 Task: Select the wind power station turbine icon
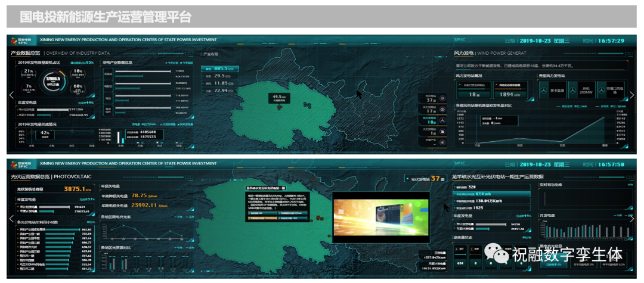442,120
